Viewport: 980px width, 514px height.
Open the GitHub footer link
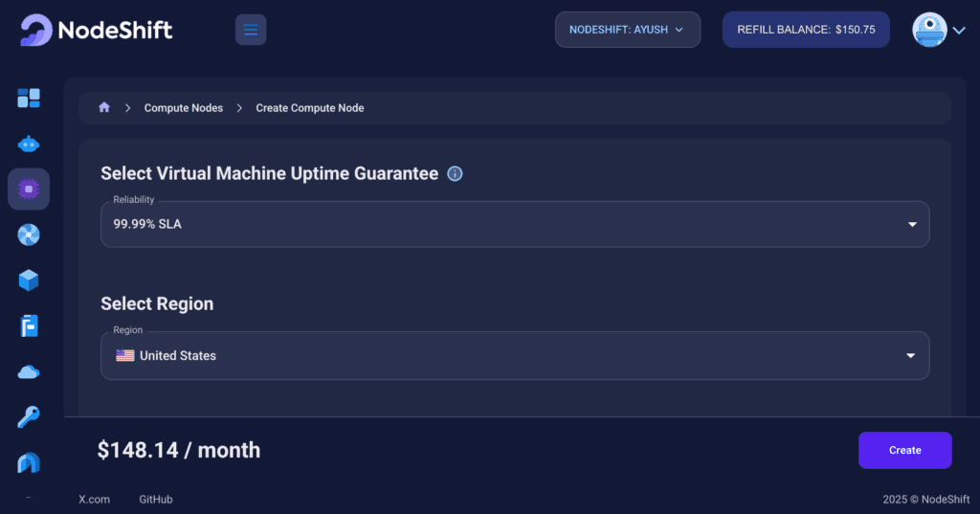pos(156,499)
